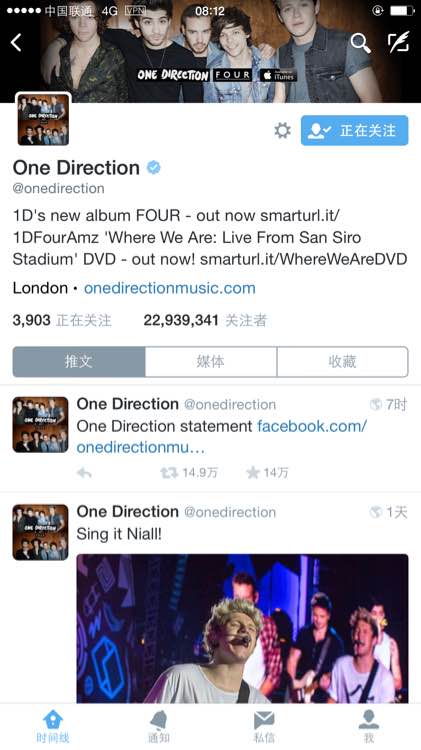The width and height of the screenshot is (421, 750).
Task: View the 22,939,341 关注者 followers list
Action: 205,320
